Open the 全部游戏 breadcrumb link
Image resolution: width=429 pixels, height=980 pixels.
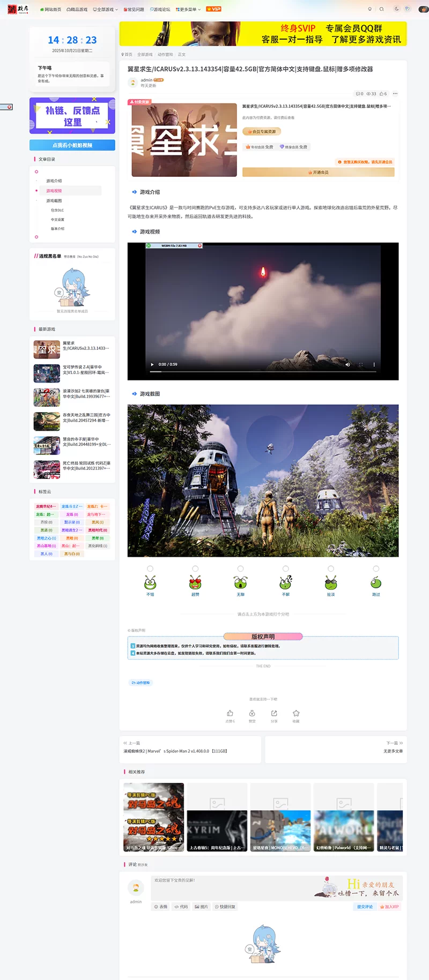coord(145,55)
